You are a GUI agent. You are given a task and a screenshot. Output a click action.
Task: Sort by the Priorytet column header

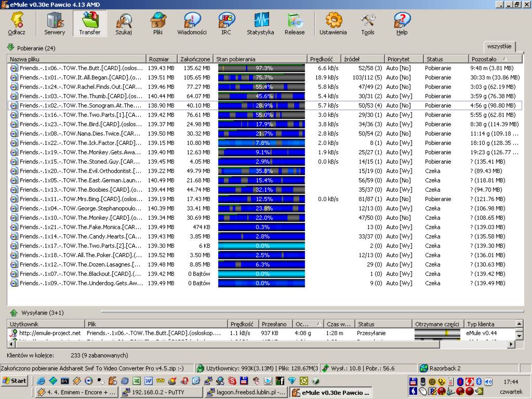click(404, 59)
